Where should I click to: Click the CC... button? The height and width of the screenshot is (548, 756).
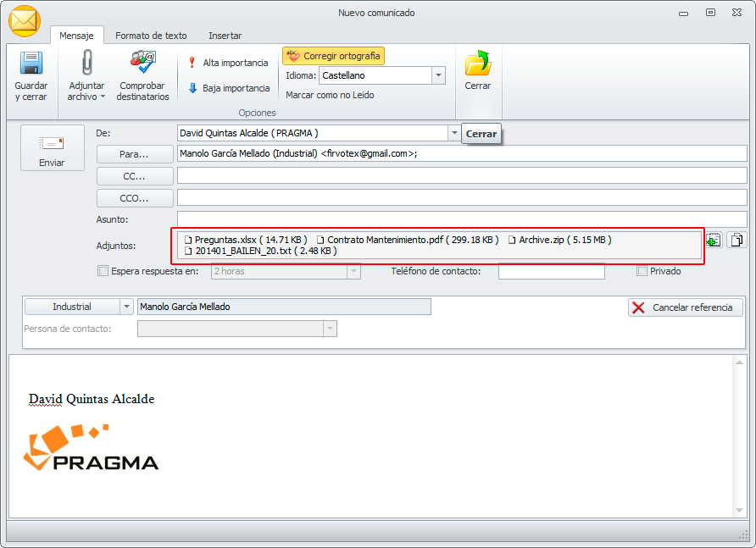[135, 176]
